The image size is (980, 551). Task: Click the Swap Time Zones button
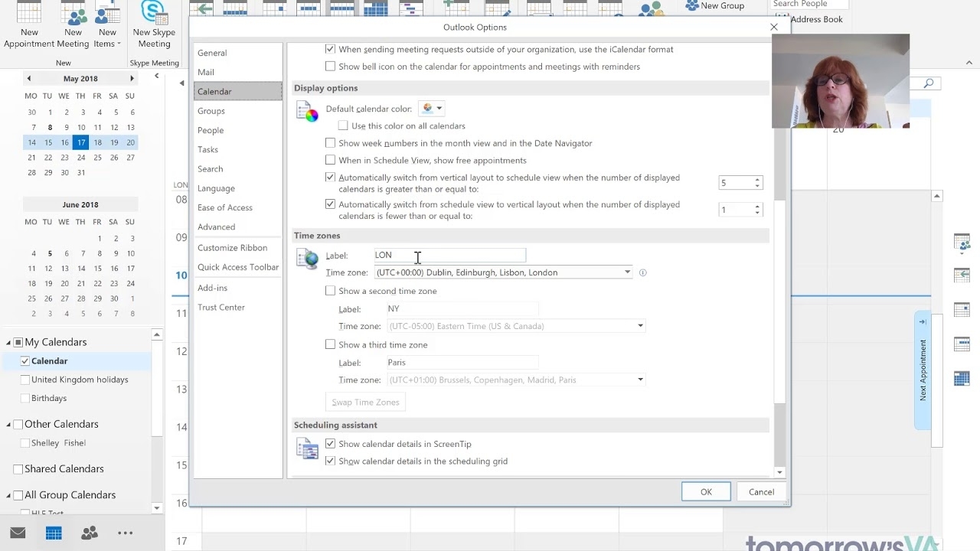click(365, 402)
